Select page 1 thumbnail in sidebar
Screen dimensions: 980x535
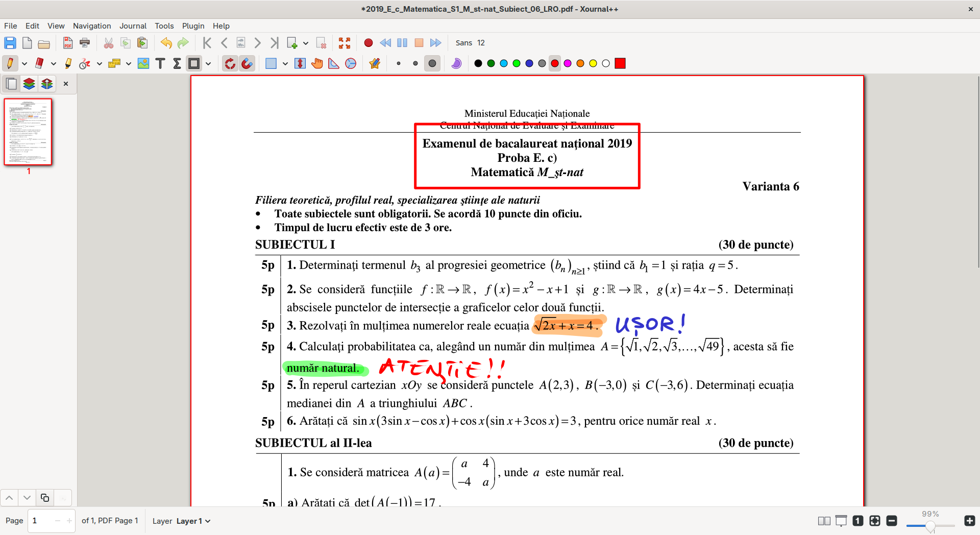coord(29,132)
